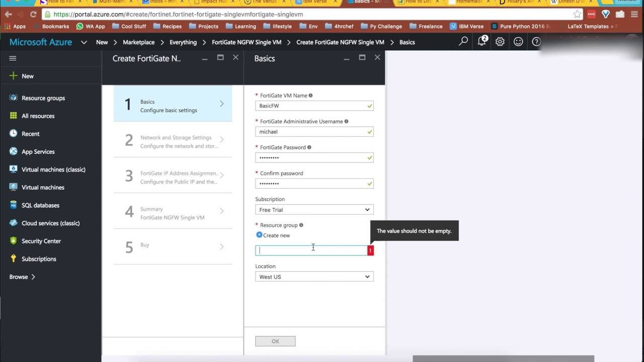This screenshot has width=644, height=362.
Task: Click the Microsoft Azure logo link
Action: click(41, 42)
